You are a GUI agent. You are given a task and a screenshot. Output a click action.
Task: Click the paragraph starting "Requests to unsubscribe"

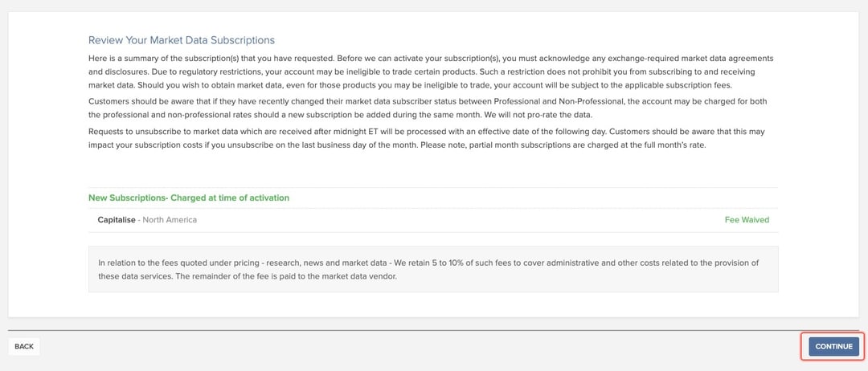coord(433,139)
